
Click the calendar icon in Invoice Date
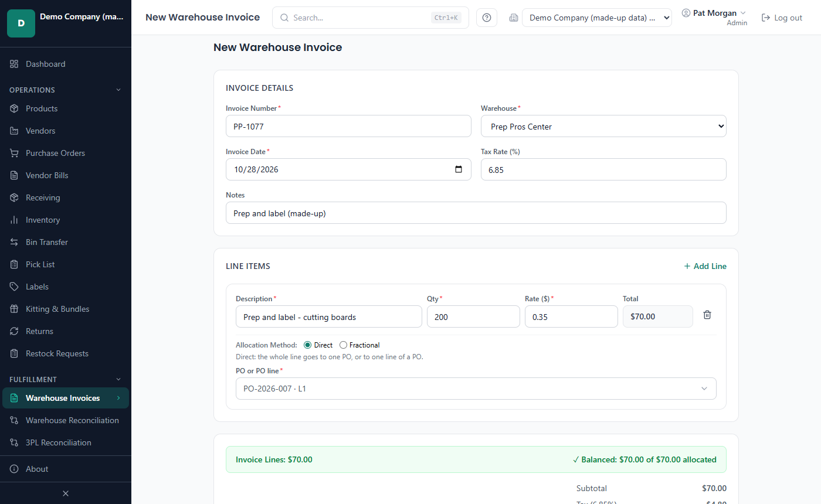[459, 169]
